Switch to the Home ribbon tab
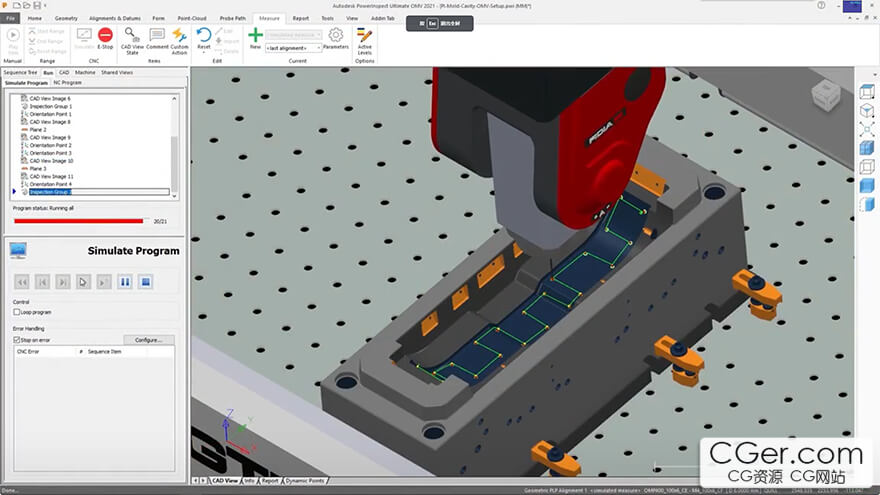 tap(35, 19)
